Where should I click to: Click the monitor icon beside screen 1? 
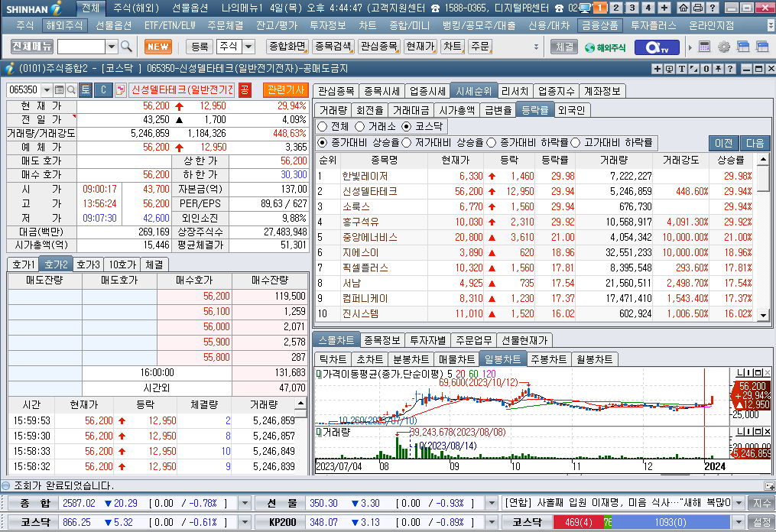click(x=585, y=8)
